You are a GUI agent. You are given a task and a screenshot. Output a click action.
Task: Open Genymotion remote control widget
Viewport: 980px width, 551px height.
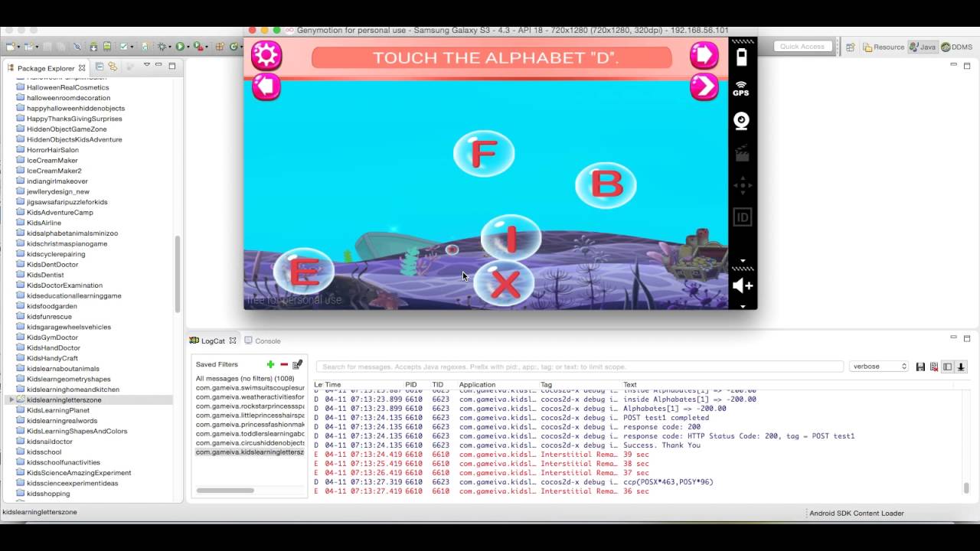pyautogui.click(x=742, y=185)
